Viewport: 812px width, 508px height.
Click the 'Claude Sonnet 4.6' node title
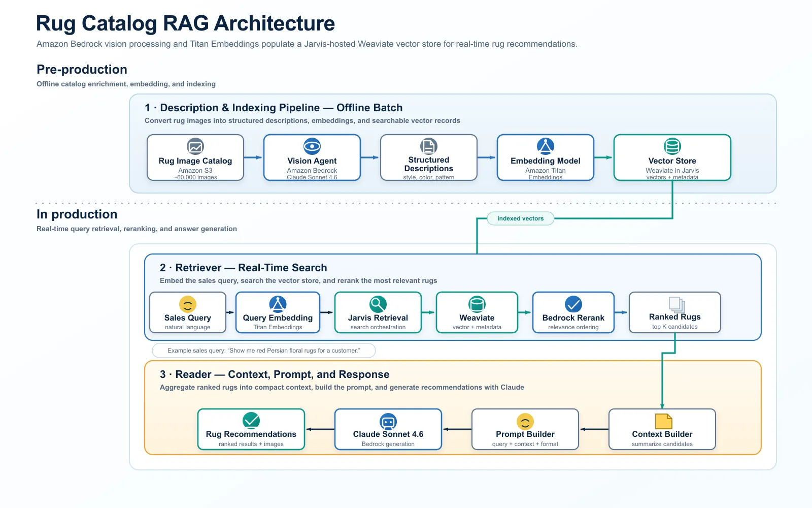[388, 434]
